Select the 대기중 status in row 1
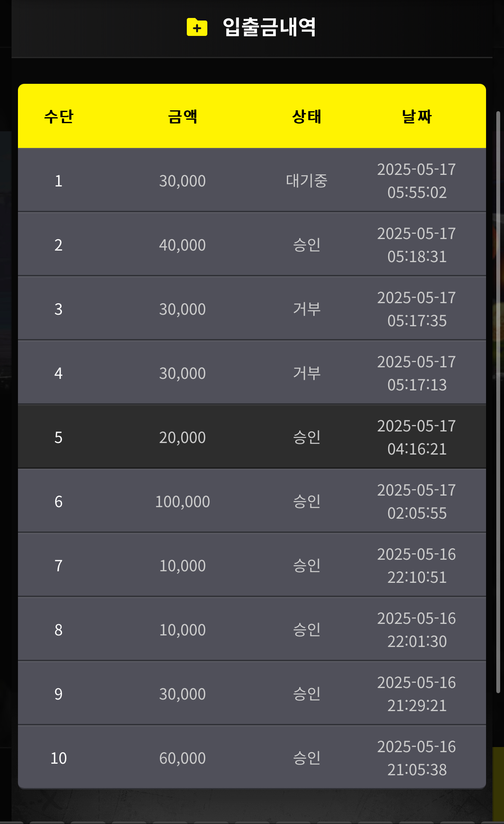This screenshot has height=824, width=504. click(x=307, y=181)
